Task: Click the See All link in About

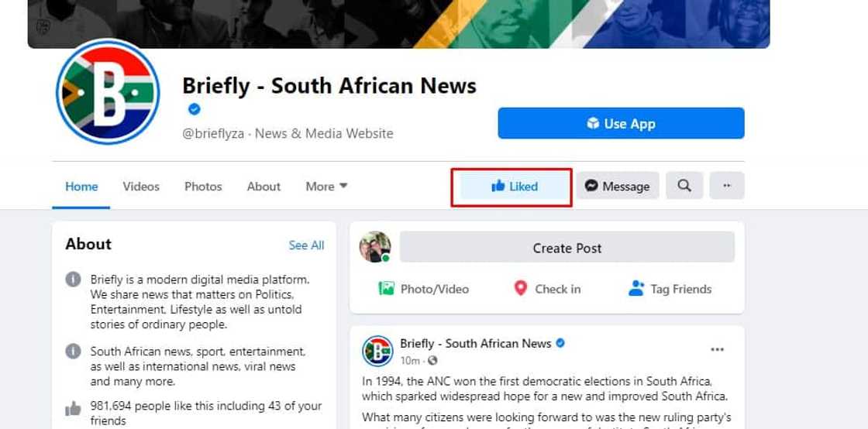Action: click(x=306, y=245)
